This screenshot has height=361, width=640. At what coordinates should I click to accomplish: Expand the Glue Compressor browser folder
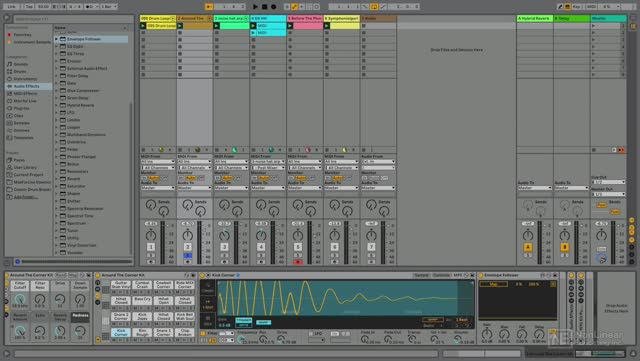pyautogui.click(x=57, y=91)
